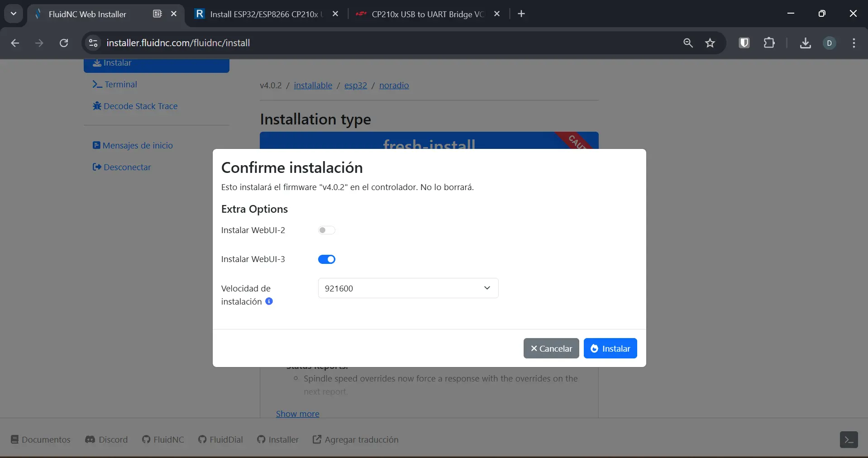Open the Chrome three-dot menu
This screenshot has height=458, width=868.
854,43
